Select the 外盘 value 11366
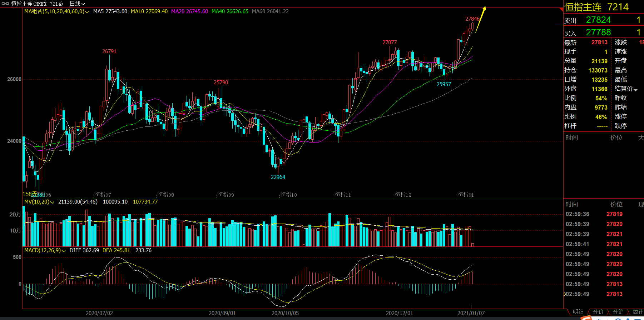644x320 pixels. tap(599, 89)
